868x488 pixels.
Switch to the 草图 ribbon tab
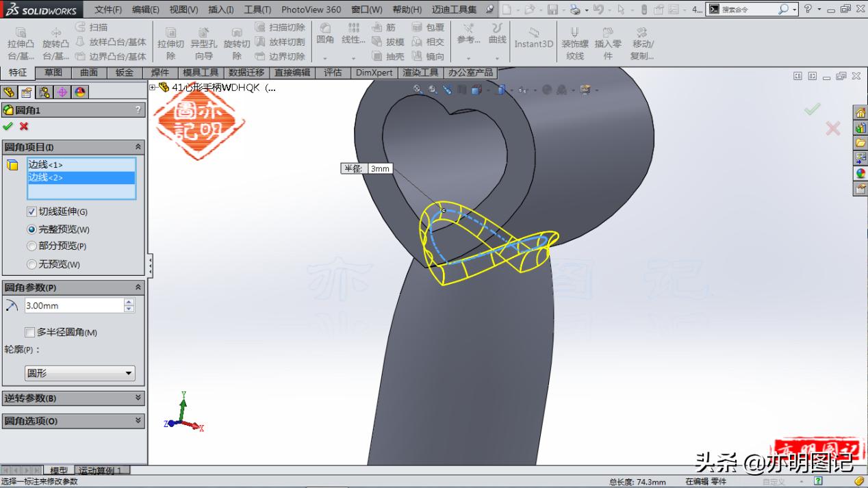(x=52, y=72)
